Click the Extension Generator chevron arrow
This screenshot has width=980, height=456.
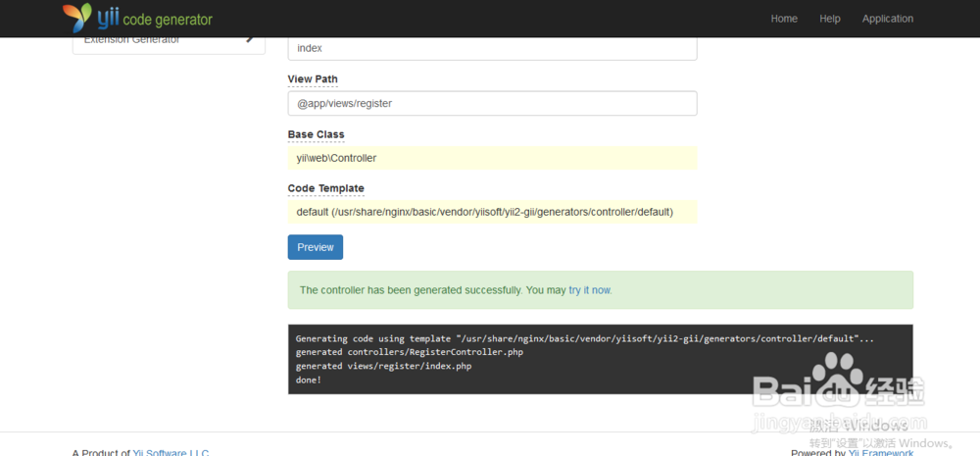tap(250, 39)
